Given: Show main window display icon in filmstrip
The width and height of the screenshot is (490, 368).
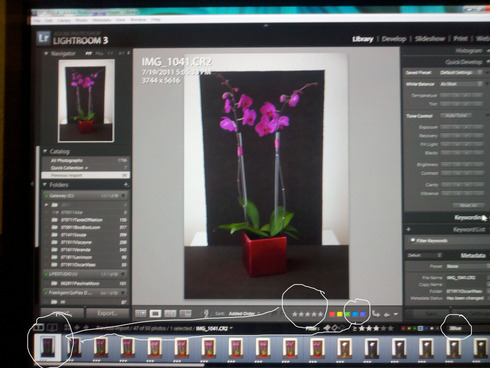Looking at the screenshot, I should click(x=39, y=328).
